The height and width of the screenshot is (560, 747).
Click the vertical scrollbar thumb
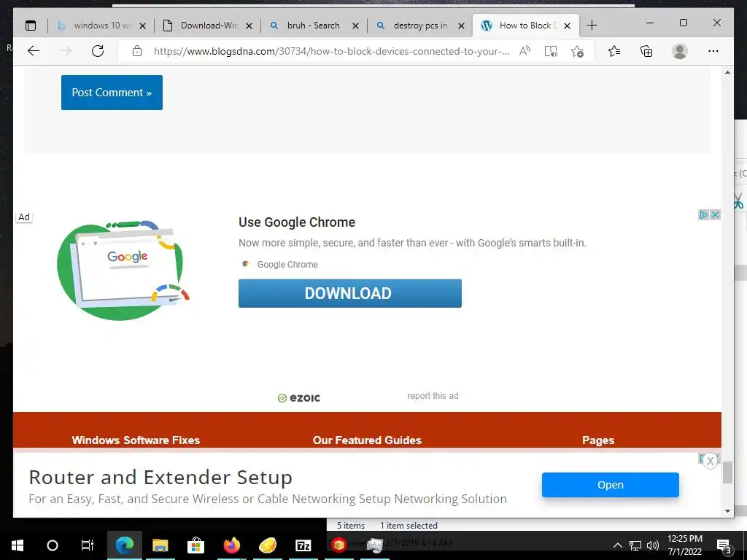pos(727,472)
